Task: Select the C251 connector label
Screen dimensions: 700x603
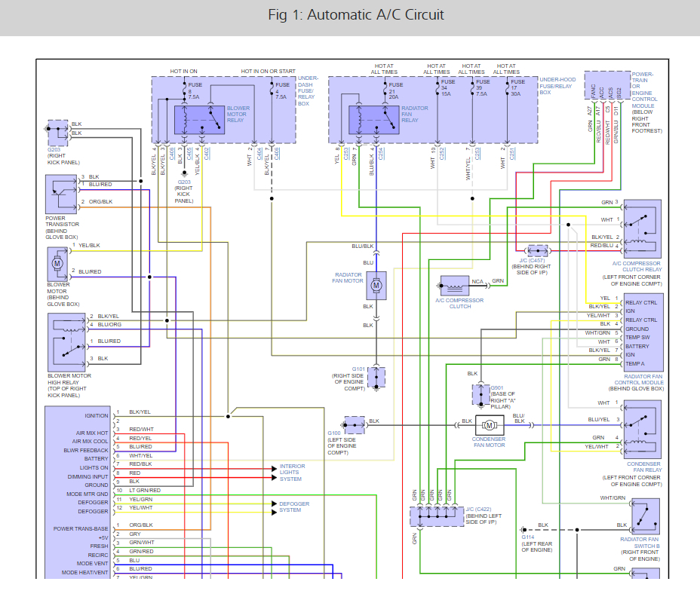Action: pos(512,154)
